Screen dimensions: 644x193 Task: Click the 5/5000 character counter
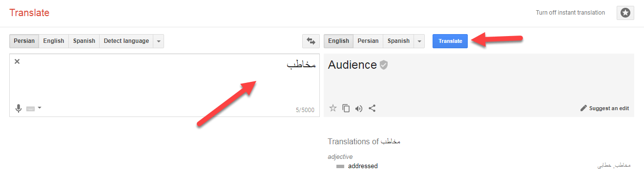pos(305,110)
